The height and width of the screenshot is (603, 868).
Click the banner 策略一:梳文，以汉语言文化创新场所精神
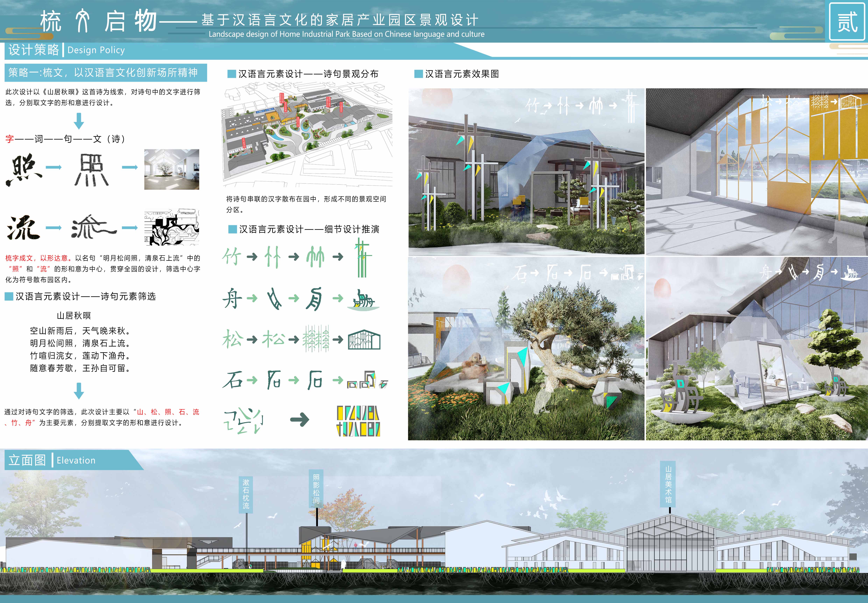(106, 73)
